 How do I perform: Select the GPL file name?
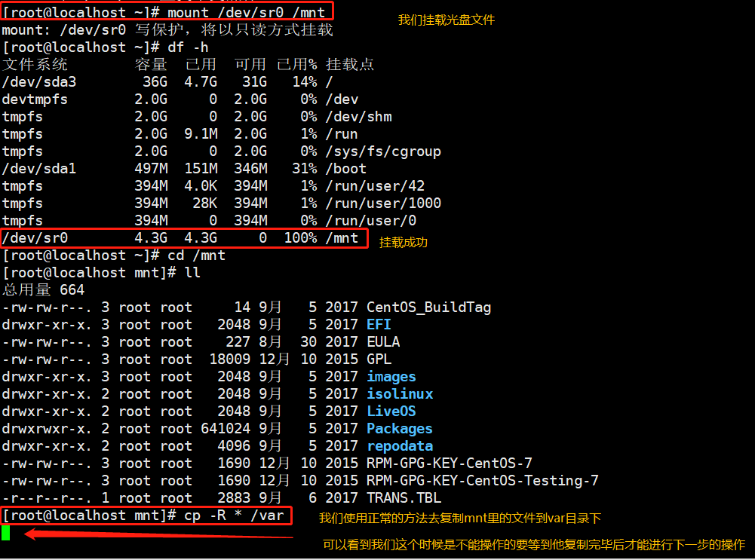point(379,359)
